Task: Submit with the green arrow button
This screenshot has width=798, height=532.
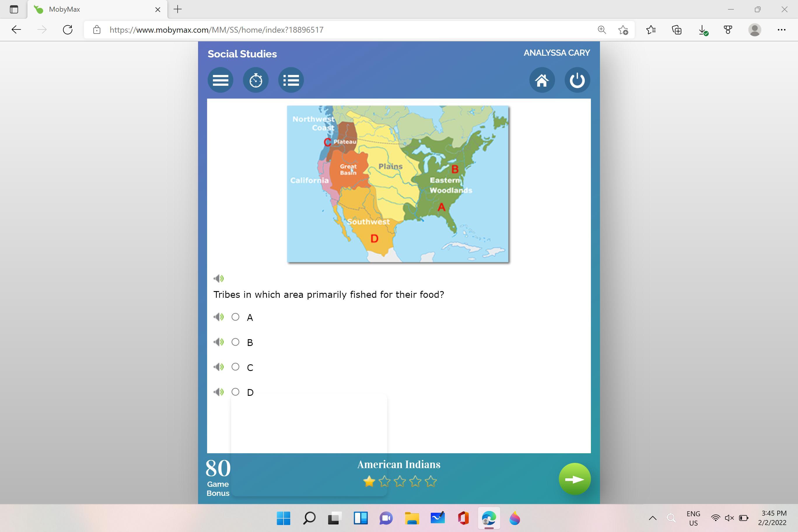Action: point(574,479)
